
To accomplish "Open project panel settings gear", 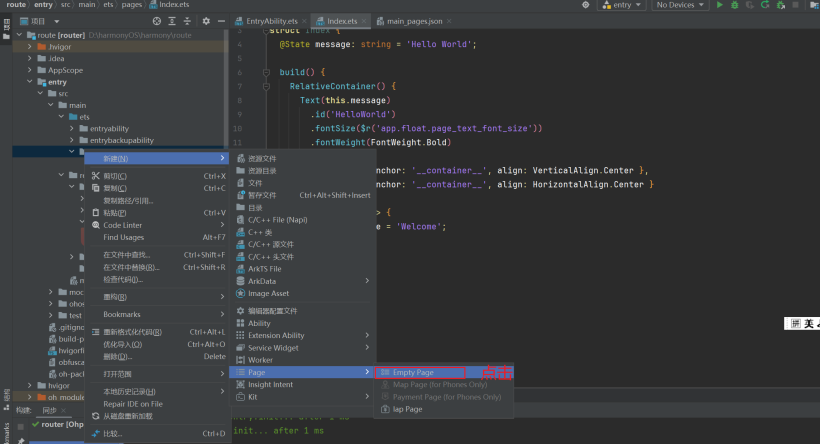I will pos(206,21).
